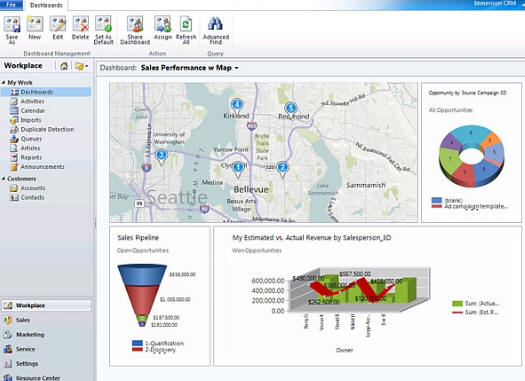This screenshot has width=525, height=381.
Task: Open Articles in My Work
Action: pos(30,148)
